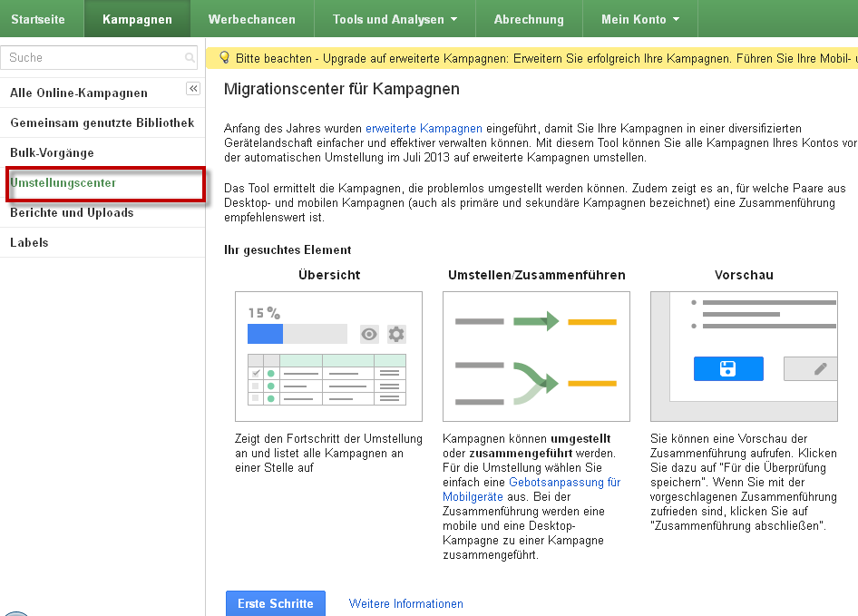Go to the Abrechnung tab
Screen dimensions: 858x616
529,19
